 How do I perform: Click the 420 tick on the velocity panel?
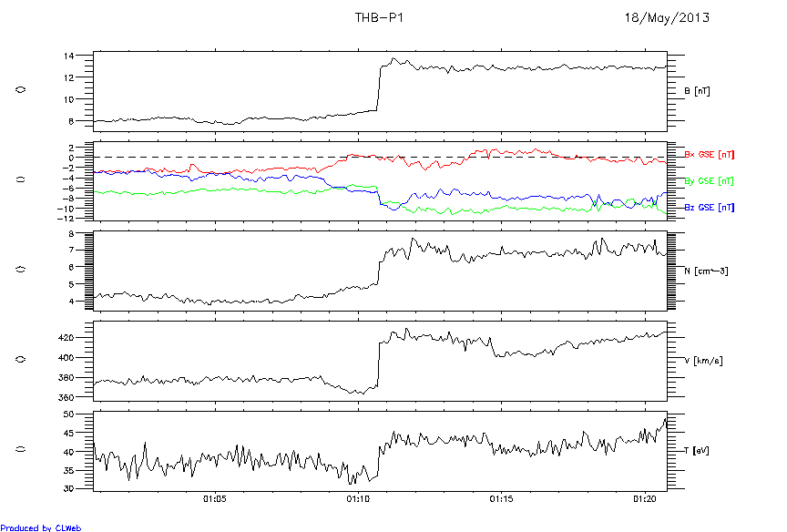(66, 338)
